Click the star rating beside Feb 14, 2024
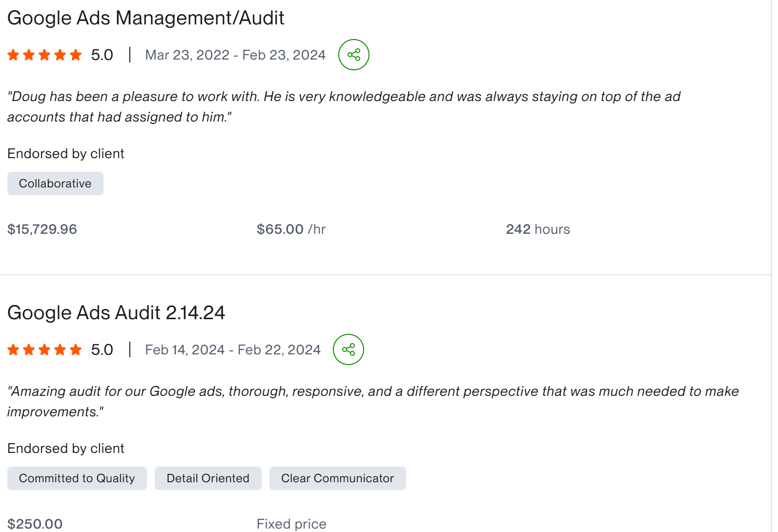Viewport: 778px width, 532px height. [44, 349]
